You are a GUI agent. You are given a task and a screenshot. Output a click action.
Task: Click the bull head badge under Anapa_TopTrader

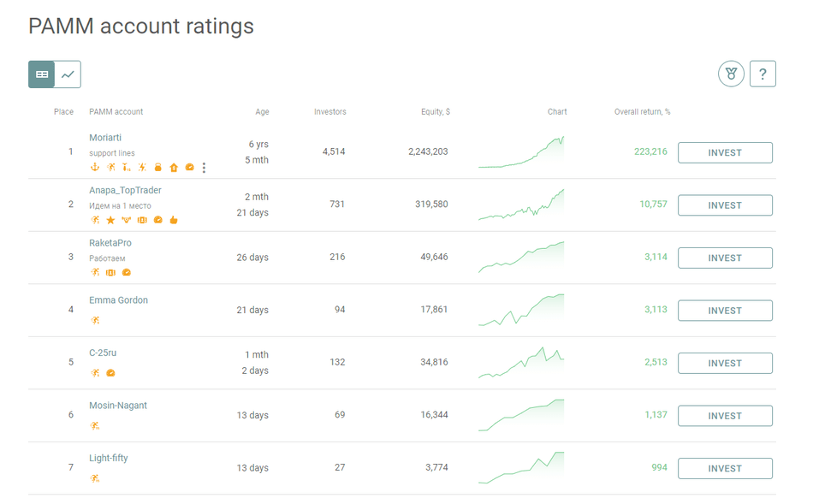pos(127,220)
